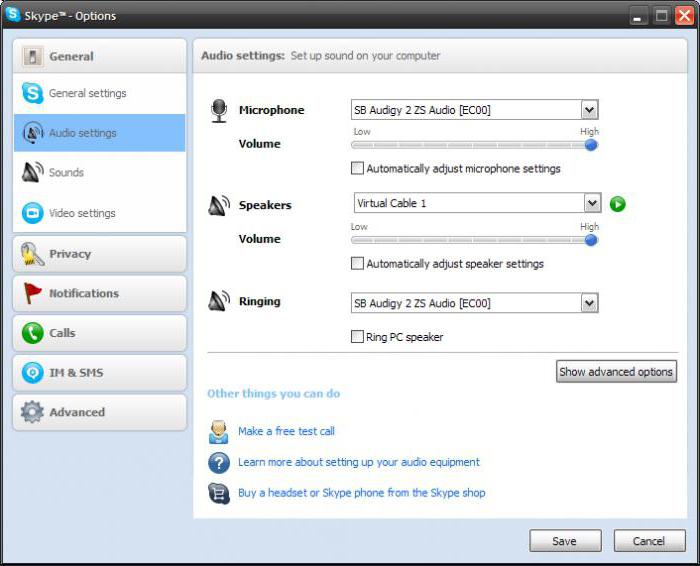The image size is (700, 566).
Task: Click the red flag Notifications icon
Action: (x=32, y=293)
